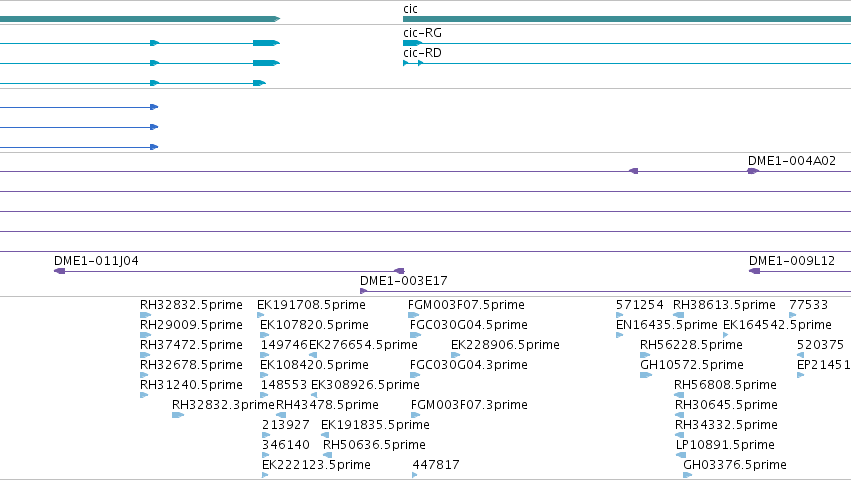This screenshot has width=851, height=480.
Task: Click the RH37472.5prime EST label
Action: 191,345
